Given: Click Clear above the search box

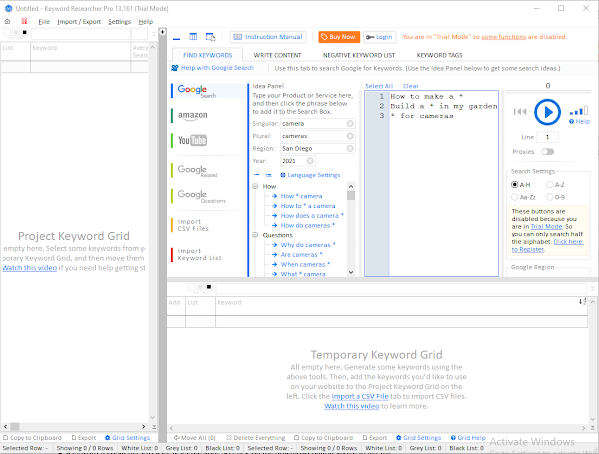Looking at the screenshot, I should 411,86.
